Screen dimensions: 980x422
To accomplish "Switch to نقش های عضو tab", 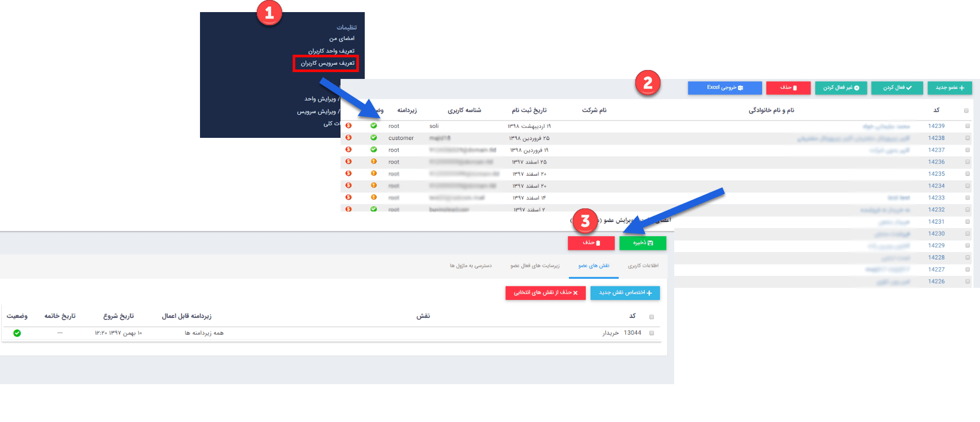I will point(594,266).
